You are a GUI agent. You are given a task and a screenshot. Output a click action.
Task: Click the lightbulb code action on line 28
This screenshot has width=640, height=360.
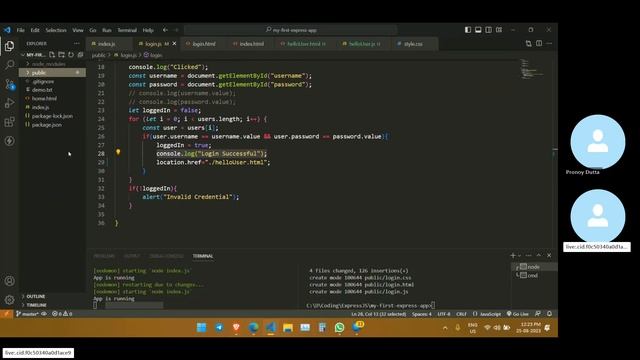(118, 152)
